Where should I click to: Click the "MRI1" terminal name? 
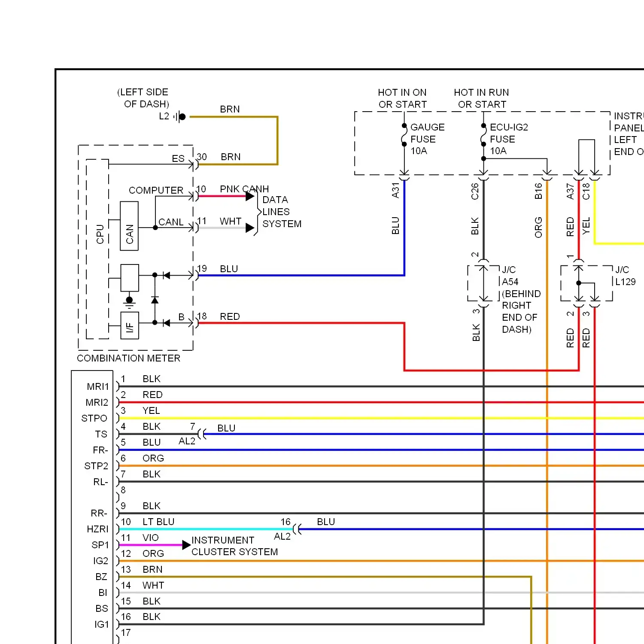coord(98,387)
